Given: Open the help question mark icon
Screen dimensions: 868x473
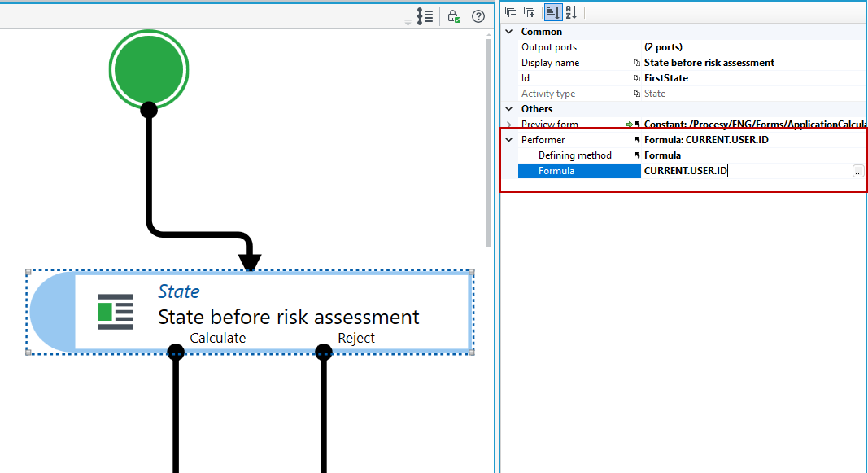Looking at the screenshot, I should 478,16.
